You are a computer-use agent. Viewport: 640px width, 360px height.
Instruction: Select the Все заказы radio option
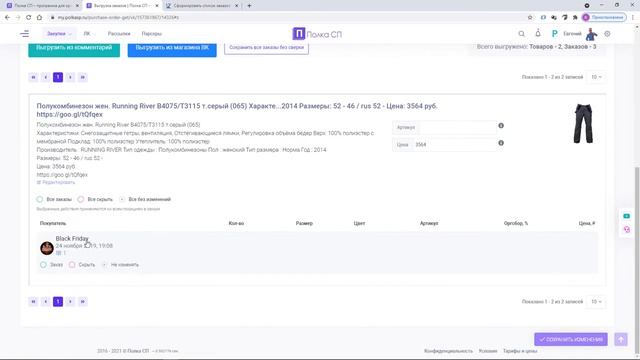tap(40, 199)
